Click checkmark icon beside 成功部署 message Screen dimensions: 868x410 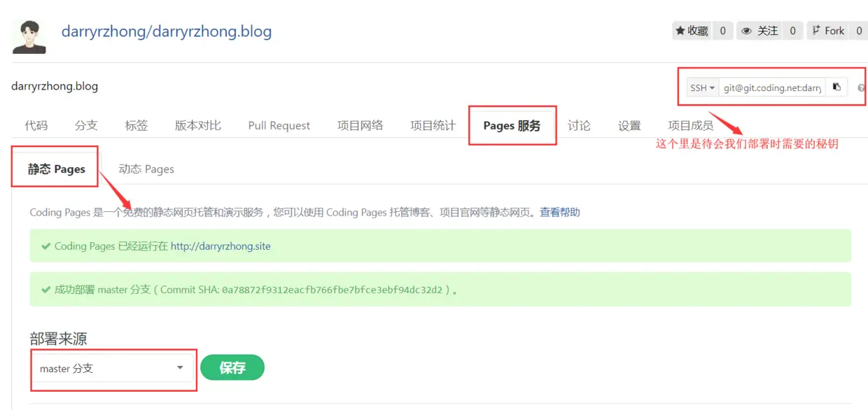pyautogui.click(x=46, y=289)
